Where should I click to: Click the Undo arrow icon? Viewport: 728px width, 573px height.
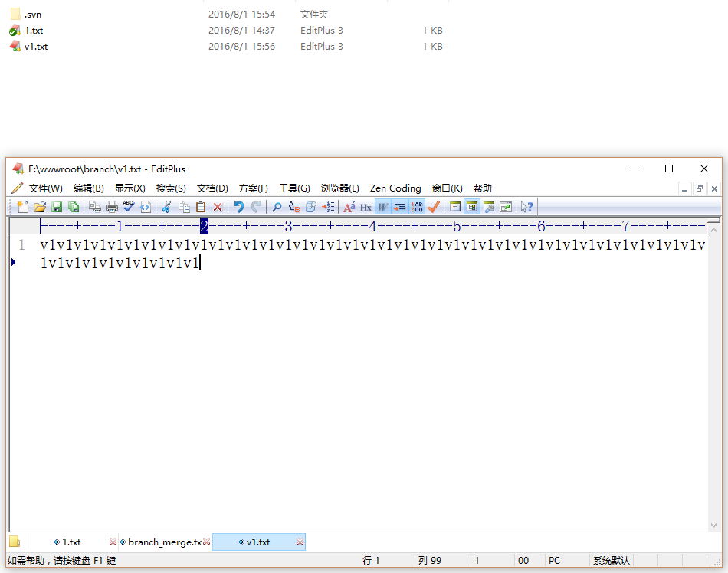point(239,207)
